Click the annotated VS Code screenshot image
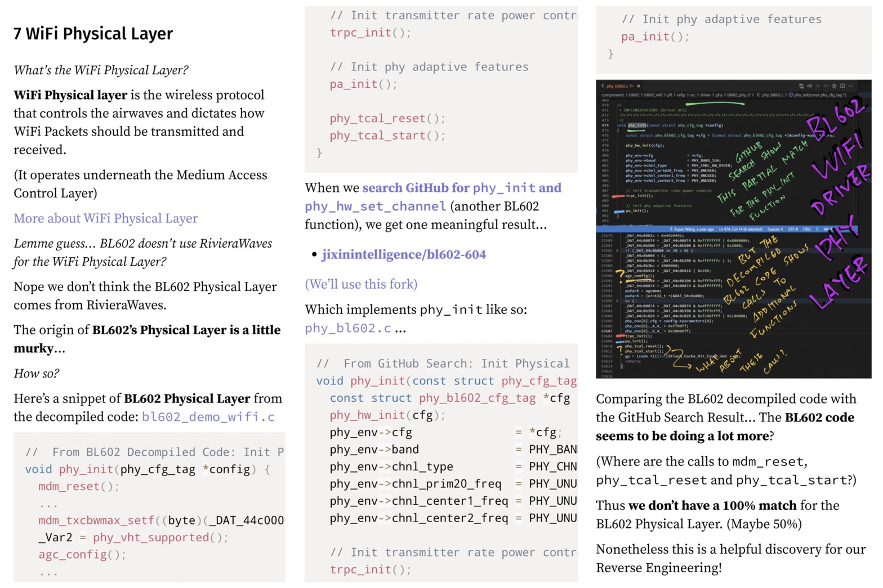Screen dimensions: 883x588 coord(733,229)
